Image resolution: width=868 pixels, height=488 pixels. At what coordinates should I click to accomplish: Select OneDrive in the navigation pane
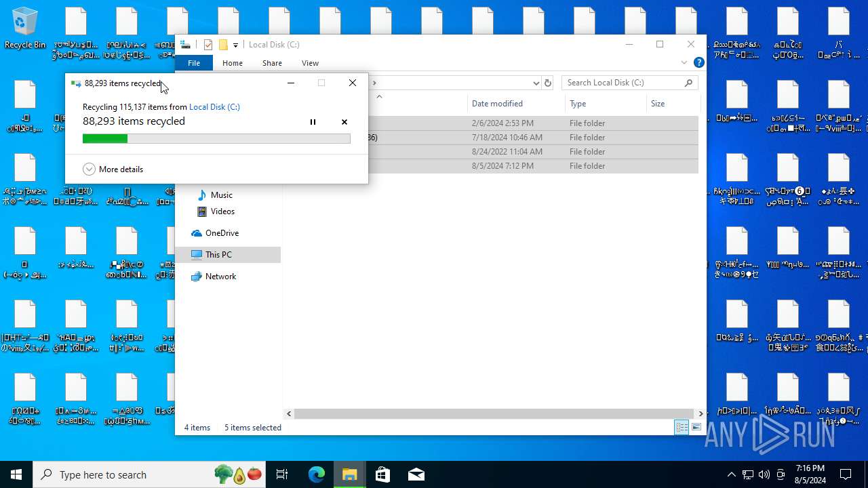click(222, 233)
